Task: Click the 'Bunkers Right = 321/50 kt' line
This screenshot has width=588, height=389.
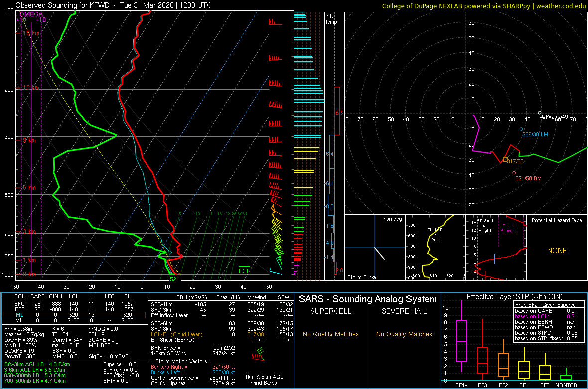Action: coord(193,367)
